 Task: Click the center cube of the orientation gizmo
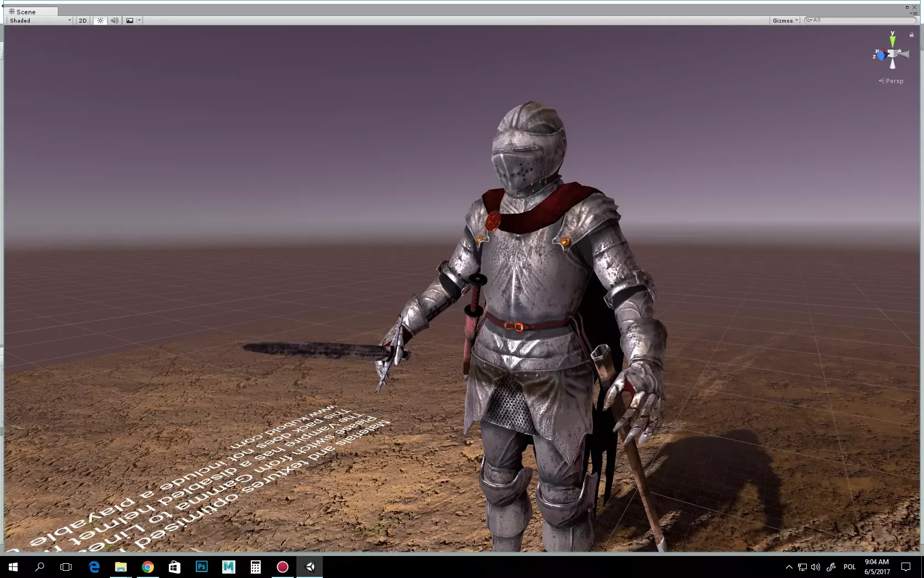coord(892,53)
